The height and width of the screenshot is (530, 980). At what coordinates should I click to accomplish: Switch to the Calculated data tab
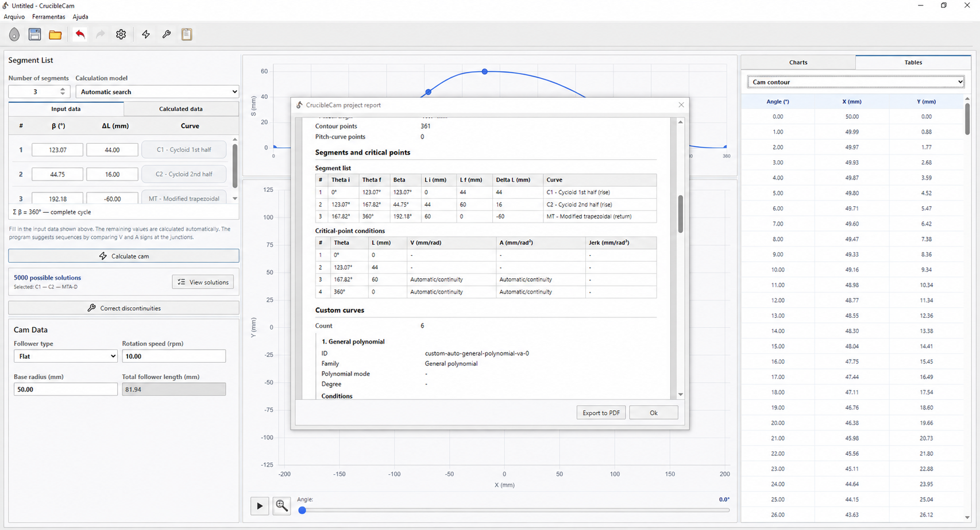pyautogui.click(x=181, y=109)
